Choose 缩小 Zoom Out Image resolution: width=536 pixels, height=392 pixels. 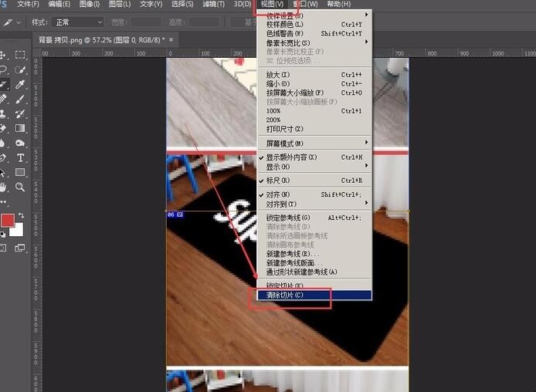tap(314, 83)
